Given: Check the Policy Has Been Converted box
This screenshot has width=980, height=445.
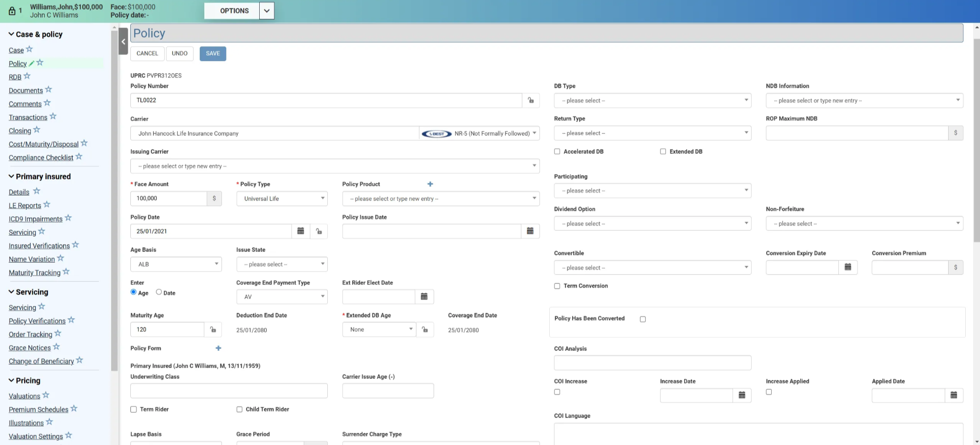Looking at the screenshot, I should pyautogui.click(x=643, y=319).
